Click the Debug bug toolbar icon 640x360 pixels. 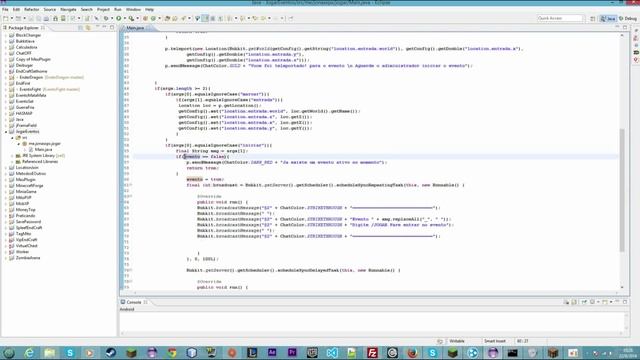coord(106,18)
